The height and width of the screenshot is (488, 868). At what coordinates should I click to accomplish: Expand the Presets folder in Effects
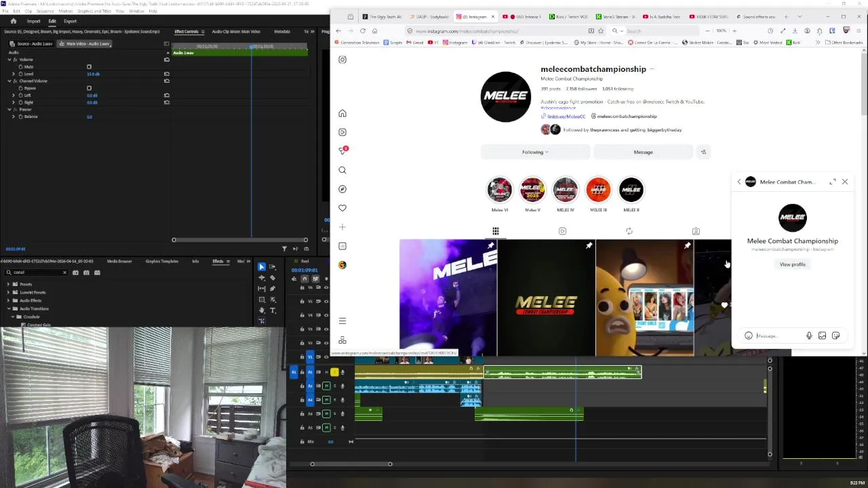point(8,285)
